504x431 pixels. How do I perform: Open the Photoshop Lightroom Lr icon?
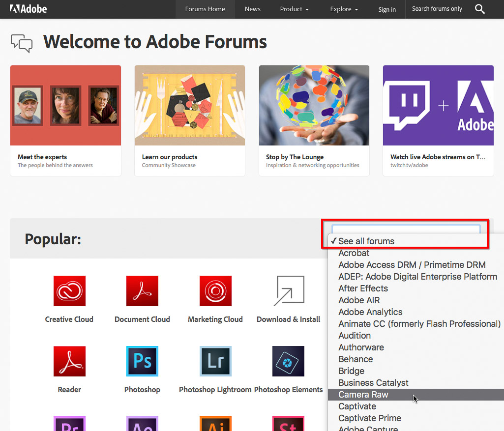point(215,361)
